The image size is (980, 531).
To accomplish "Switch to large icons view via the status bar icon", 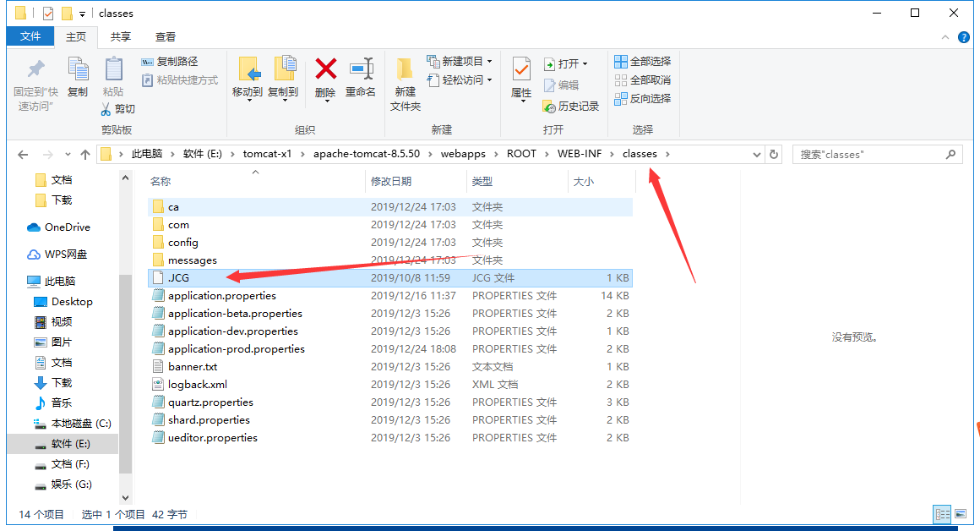I will (x=961, y=514).
